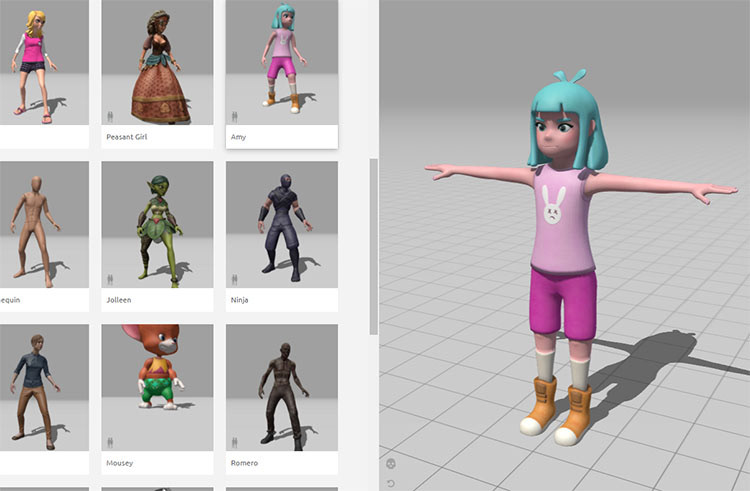The width and height of the screenshot is (750, 491).
Task: Choose the Jolleen goblin character thumbnail
Action: point(157,225)
